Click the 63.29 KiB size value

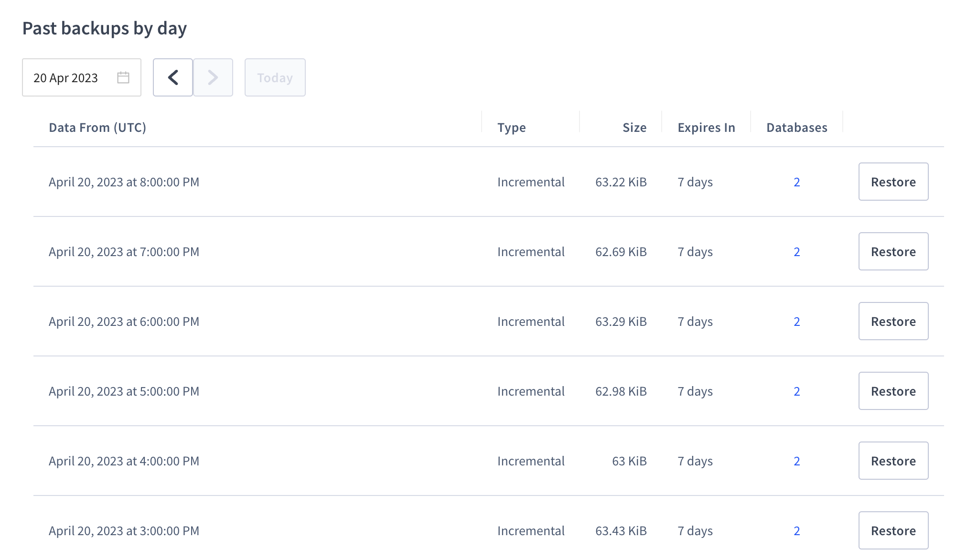pos(621,322)
